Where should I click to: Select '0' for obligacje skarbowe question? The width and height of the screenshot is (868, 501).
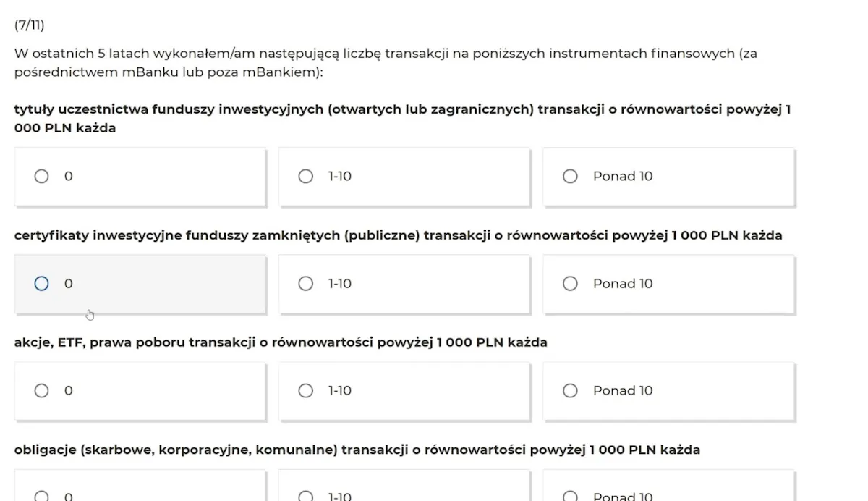[x=41, y=496]
